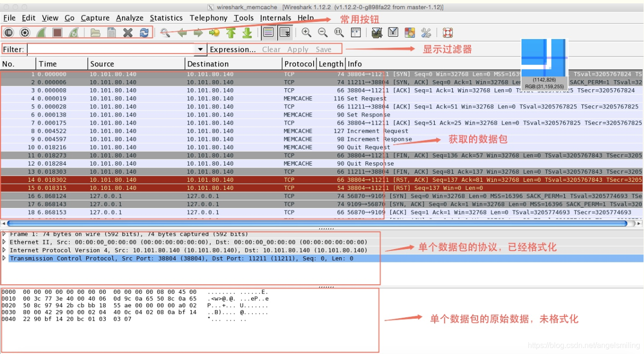Open the Go menu
644x354 pixels.
[x=70, y=18]
